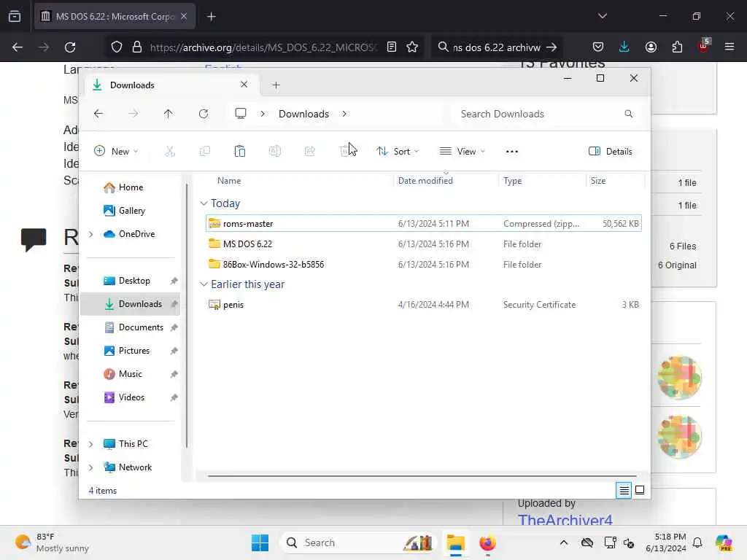Open Home in navigation pane
The width and height of the screenshot is (747, 560).
(131, 187)
